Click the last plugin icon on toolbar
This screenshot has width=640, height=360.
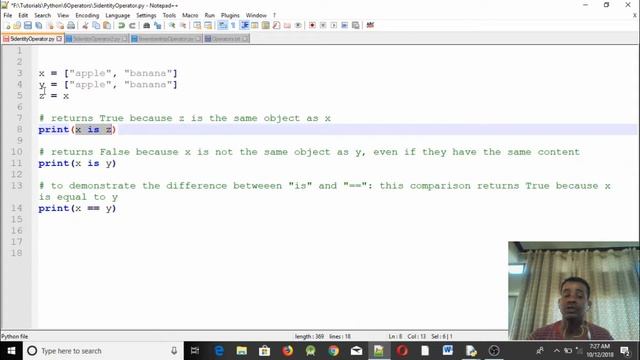370,26
